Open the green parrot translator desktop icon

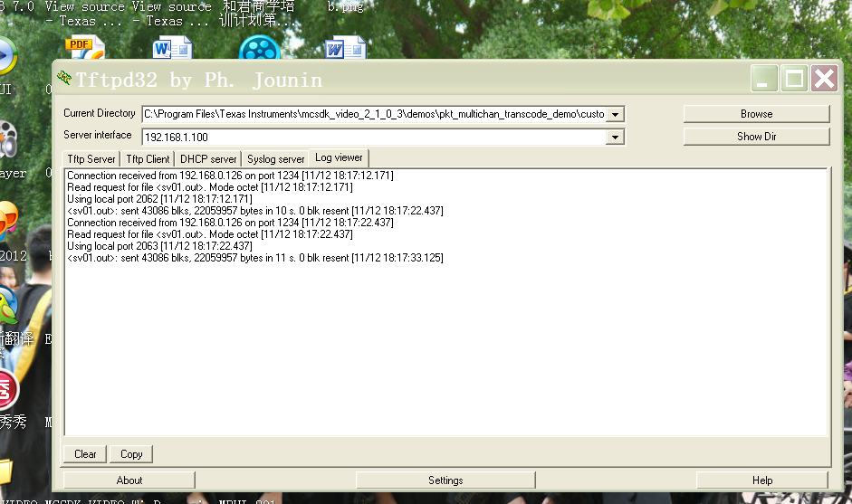click(x=8, y=305)
